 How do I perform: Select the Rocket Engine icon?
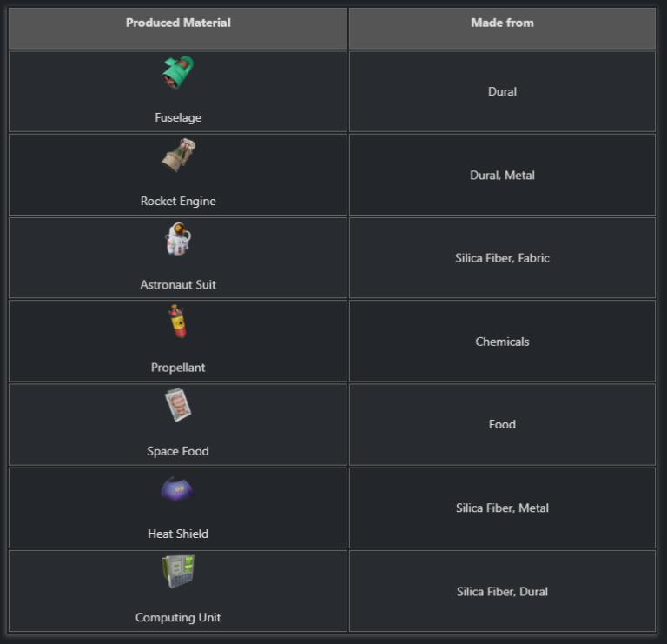pos(178,156)
